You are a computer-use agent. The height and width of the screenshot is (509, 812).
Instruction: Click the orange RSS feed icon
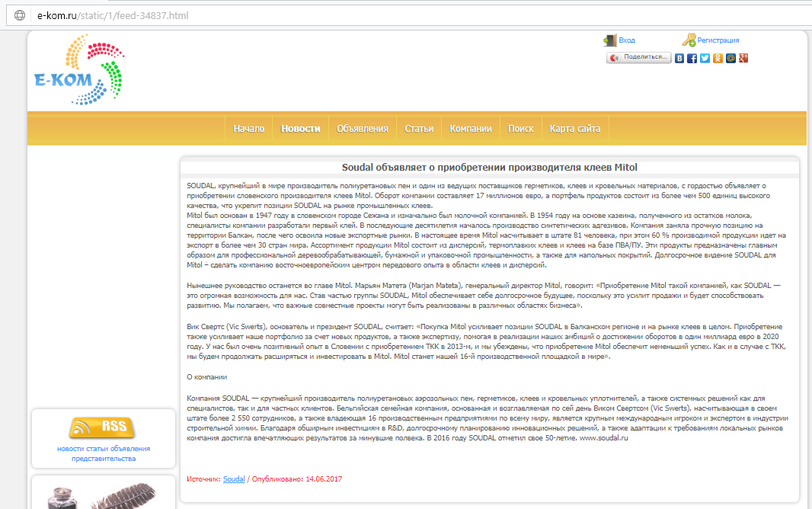(x=102, y=427)
